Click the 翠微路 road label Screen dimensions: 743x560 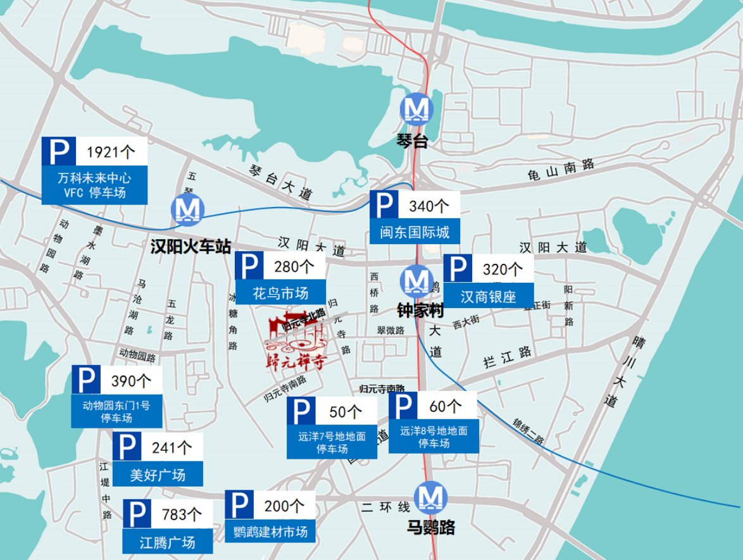coord(390,330)
